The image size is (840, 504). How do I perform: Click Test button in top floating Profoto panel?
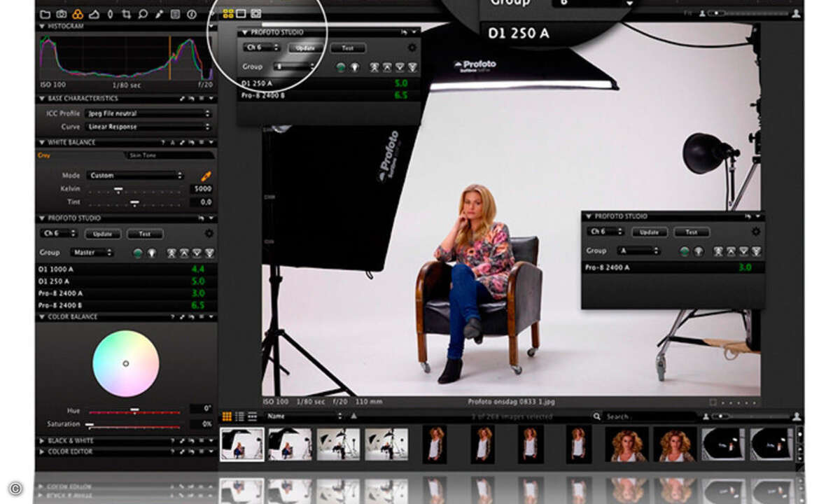point(348,48)
